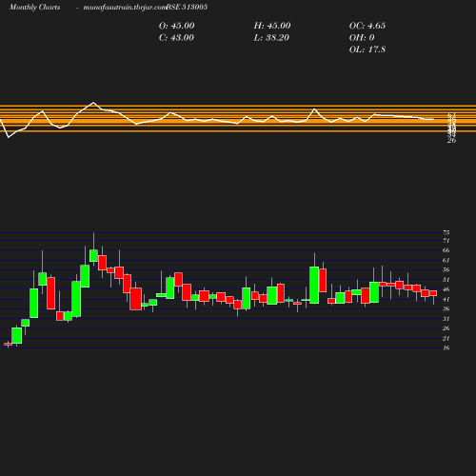Click the price axis label "21"
The image size is (476, 476).
446,339
